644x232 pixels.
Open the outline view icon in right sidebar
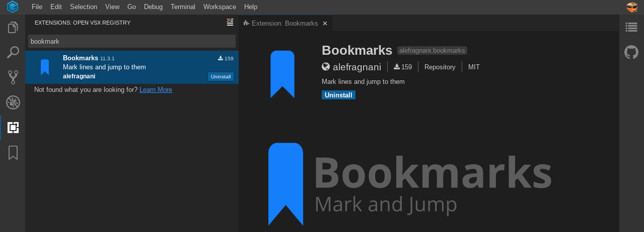click(x=632, y=27)
